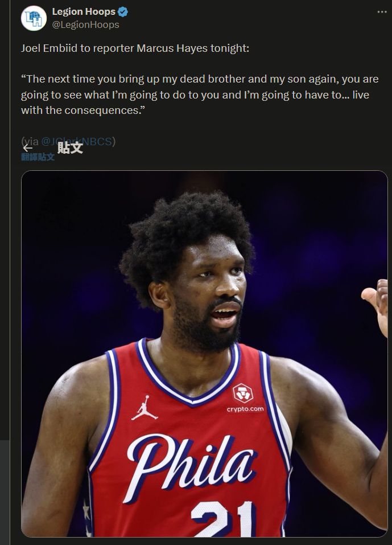Click the crypto.com patch on the jersey
Image resolution: width=392 pixels, height=545 pixels.
245,398
